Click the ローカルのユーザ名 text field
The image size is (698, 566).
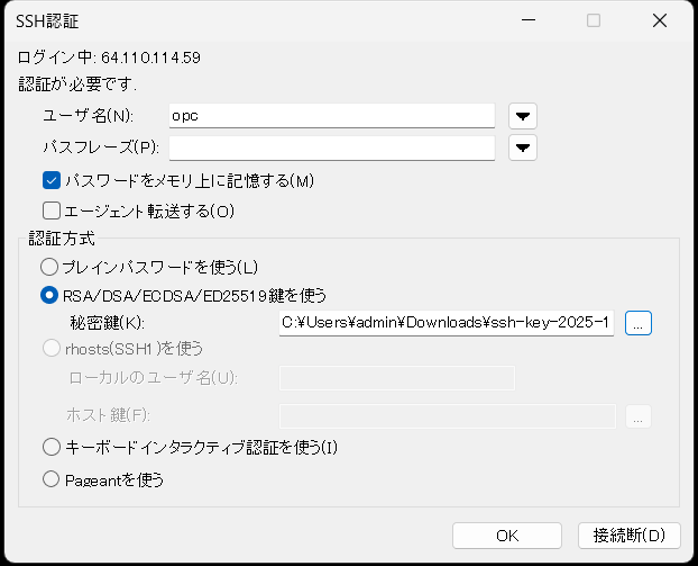click(x=397, y=378)
